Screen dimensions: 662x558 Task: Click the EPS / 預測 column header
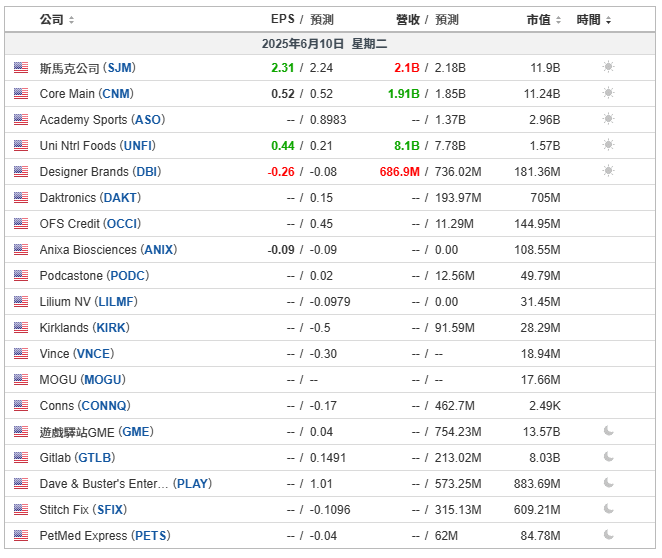302,19
